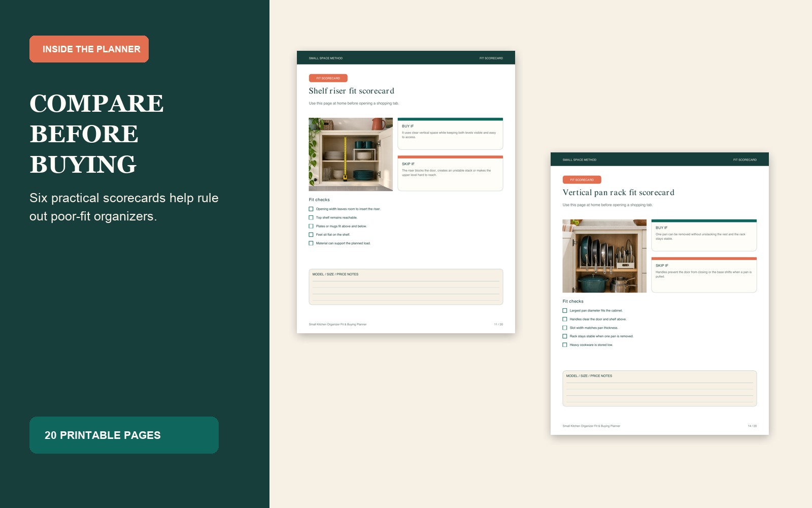Click the shelf riser cabinet photo
Viewport: 812px width, 508px height.
[x=351, y=154]
